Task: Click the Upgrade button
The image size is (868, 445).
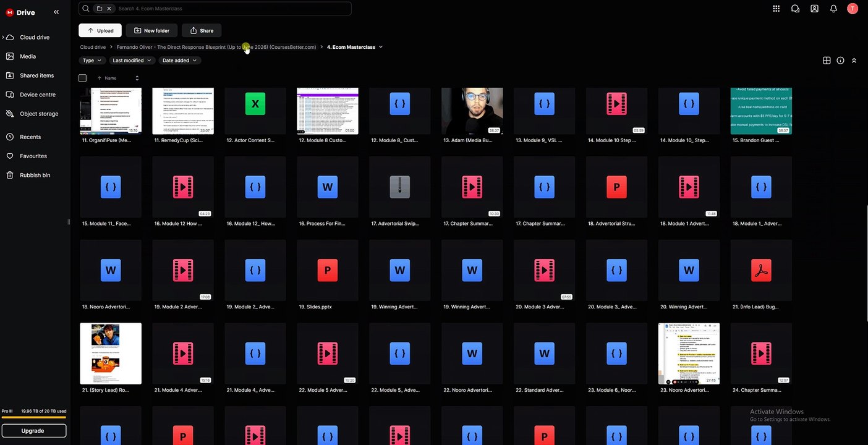Action: (x=34, y=431)
